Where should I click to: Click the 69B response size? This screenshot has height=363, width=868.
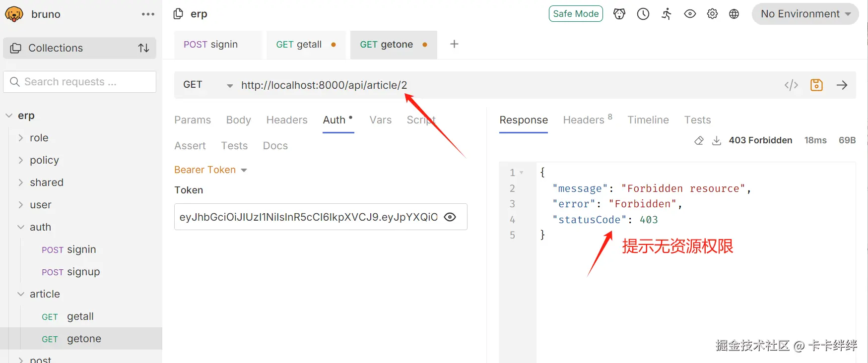coord(847,141)
